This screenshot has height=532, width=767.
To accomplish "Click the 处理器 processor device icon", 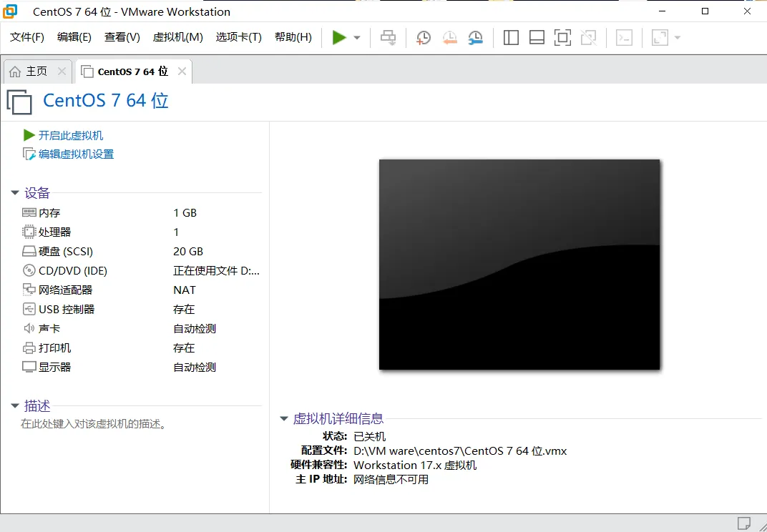I will [x=29, y=232].
